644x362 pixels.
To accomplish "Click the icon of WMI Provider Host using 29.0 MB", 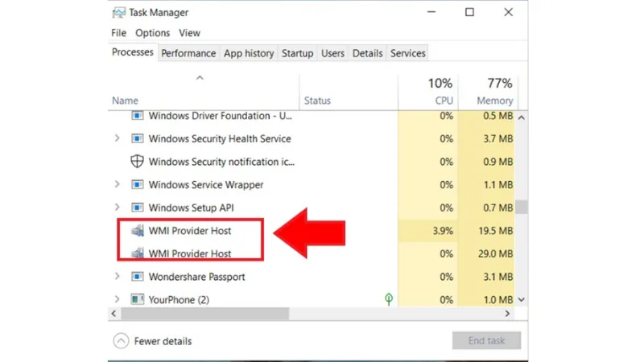I will coord(138,253).
